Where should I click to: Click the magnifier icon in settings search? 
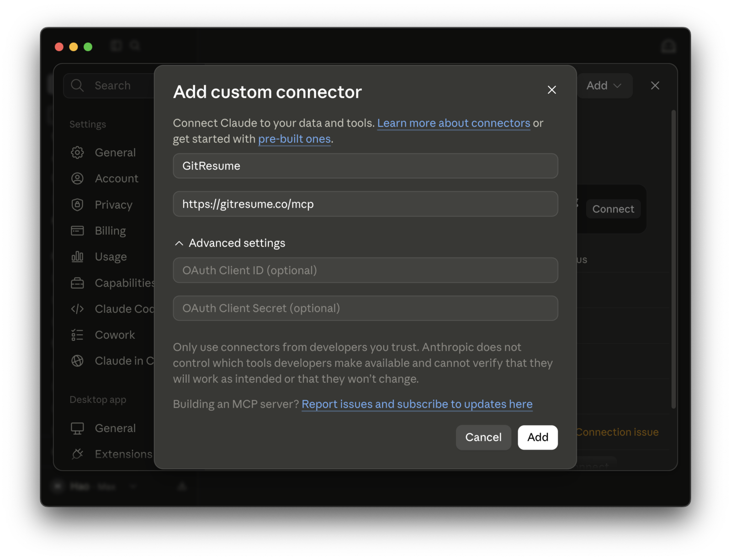77,85
